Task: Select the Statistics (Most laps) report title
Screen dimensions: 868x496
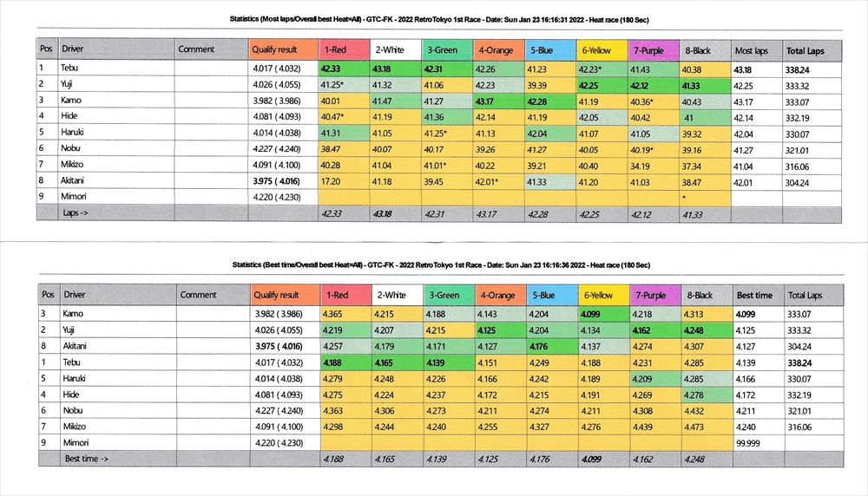Action: [434, 18]
